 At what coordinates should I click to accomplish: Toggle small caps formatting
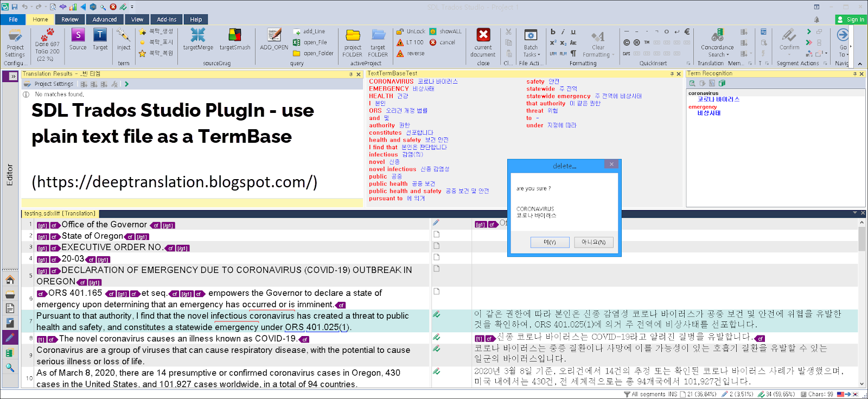[x=573, y=42]
